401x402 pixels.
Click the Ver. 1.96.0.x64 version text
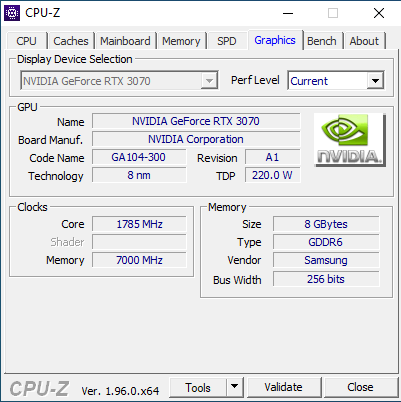(x=120, y=391)
